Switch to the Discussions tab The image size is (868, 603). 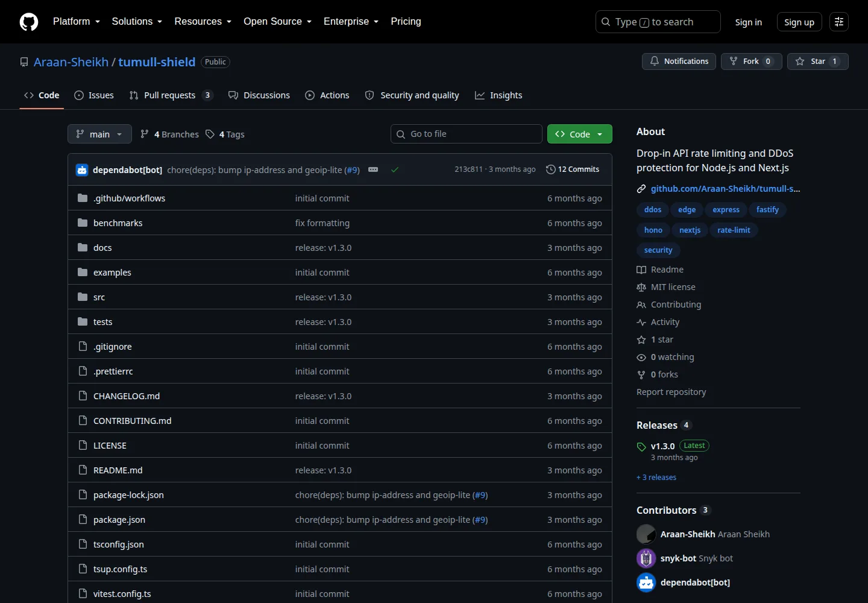(259, 95)
